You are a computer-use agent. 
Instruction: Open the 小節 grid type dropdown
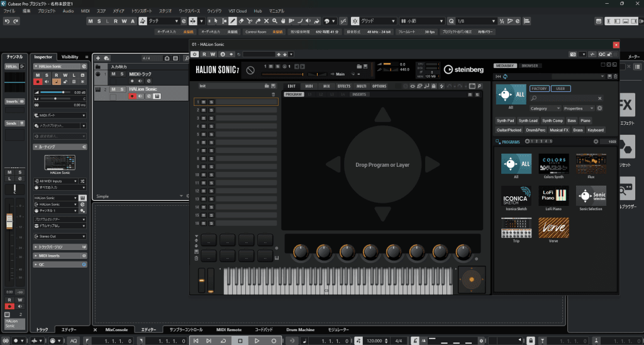point(422,21)
